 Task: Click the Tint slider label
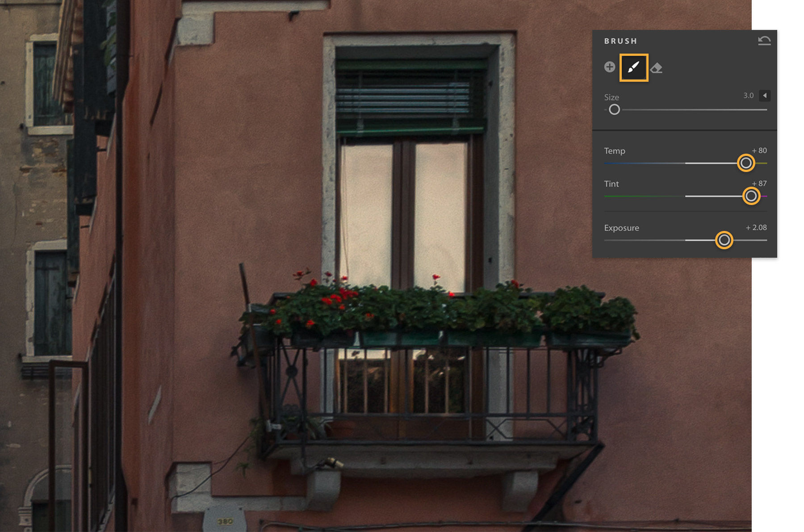point(611,184)
